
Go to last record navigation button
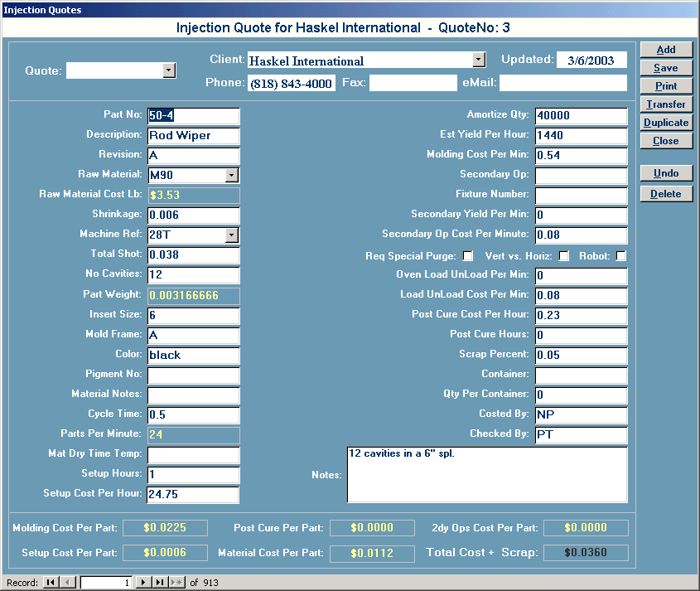pos(160,582)
